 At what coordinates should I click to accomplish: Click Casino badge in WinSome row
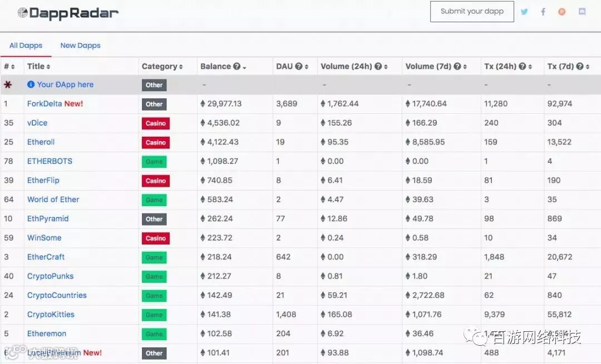pyautogui.click(x=156, y=238)
